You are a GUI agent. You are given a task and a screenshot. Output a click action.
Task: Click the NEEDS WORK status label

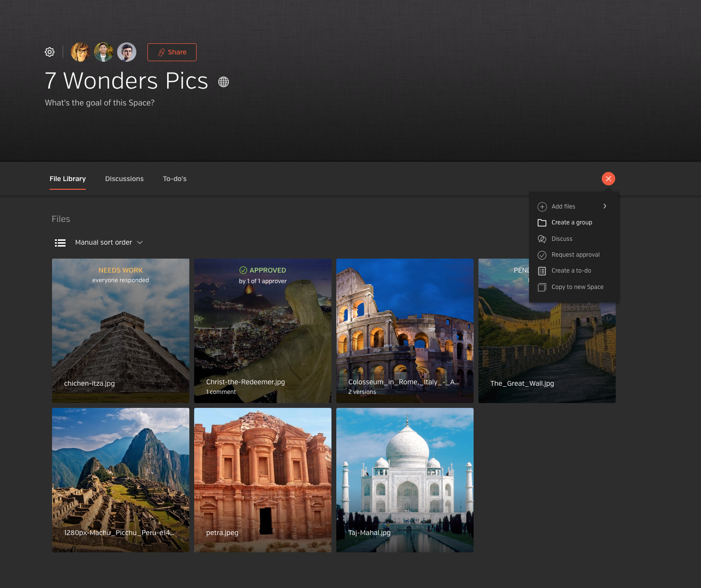[x=120, y=270]
